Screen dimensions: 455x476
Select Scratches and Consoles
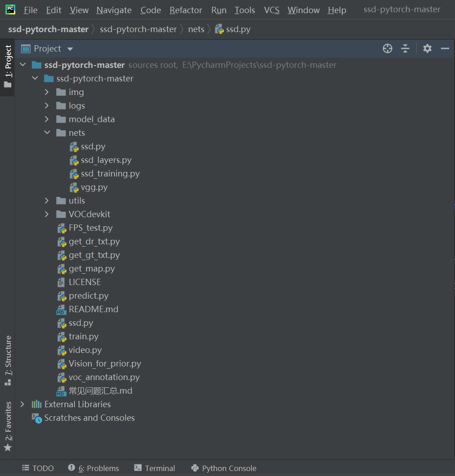tap(89, 418)
